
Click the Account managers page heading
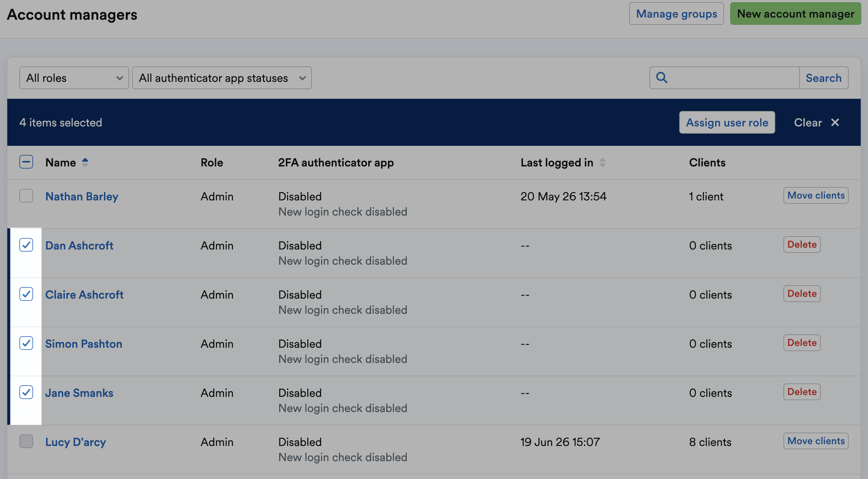72,15
